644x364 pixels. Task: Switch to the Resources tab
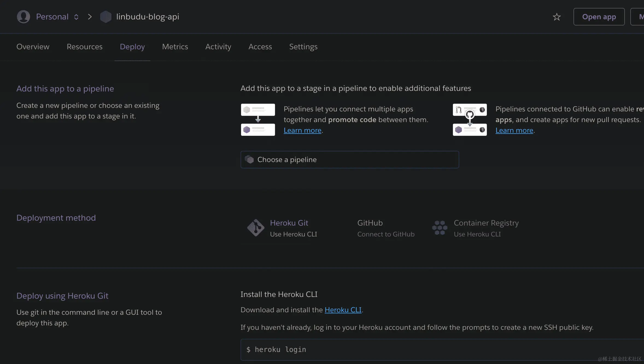[84, 47]
